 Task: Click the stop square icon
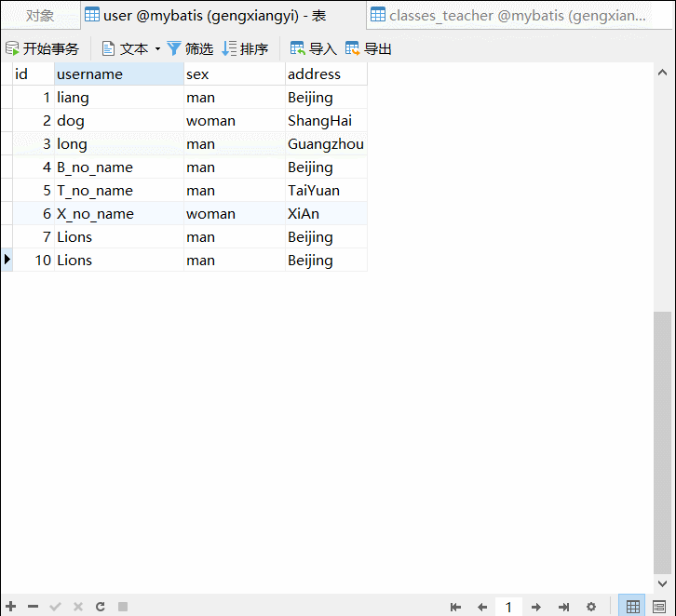coord(123,607)
